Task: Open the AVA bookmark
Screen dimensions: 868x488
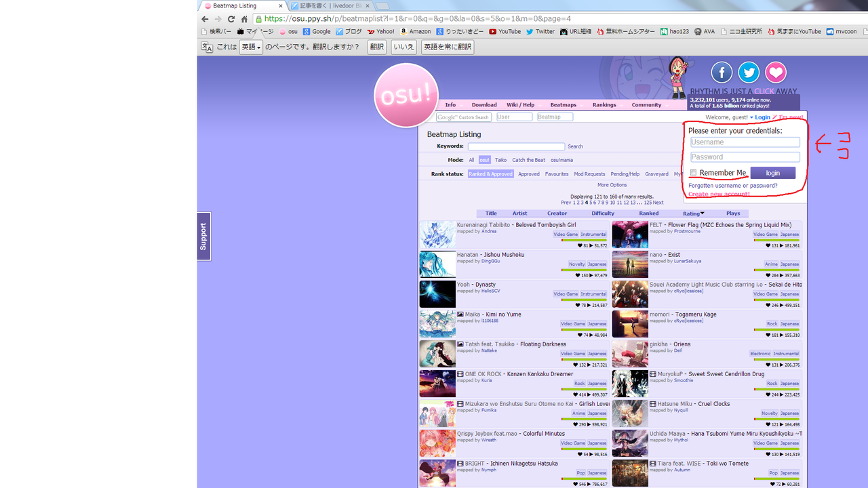Action: (x=705, y=31)
